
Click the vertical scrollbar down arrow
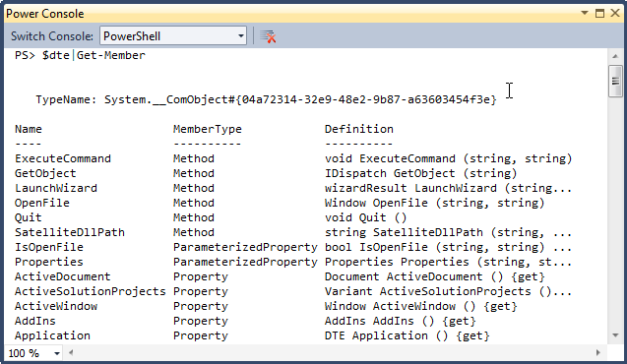(615, 335)
